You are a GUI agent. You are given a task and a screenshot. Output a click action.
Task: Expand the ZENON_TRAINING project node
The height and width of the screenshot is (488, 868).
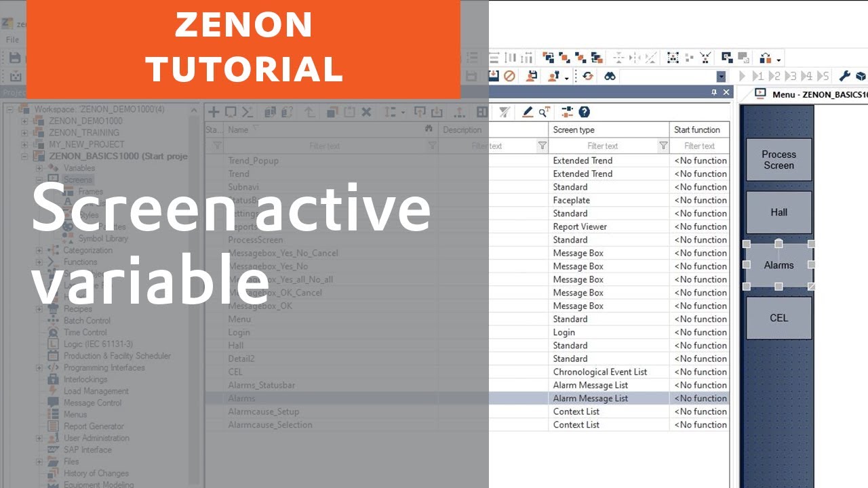tap(24, 133)
